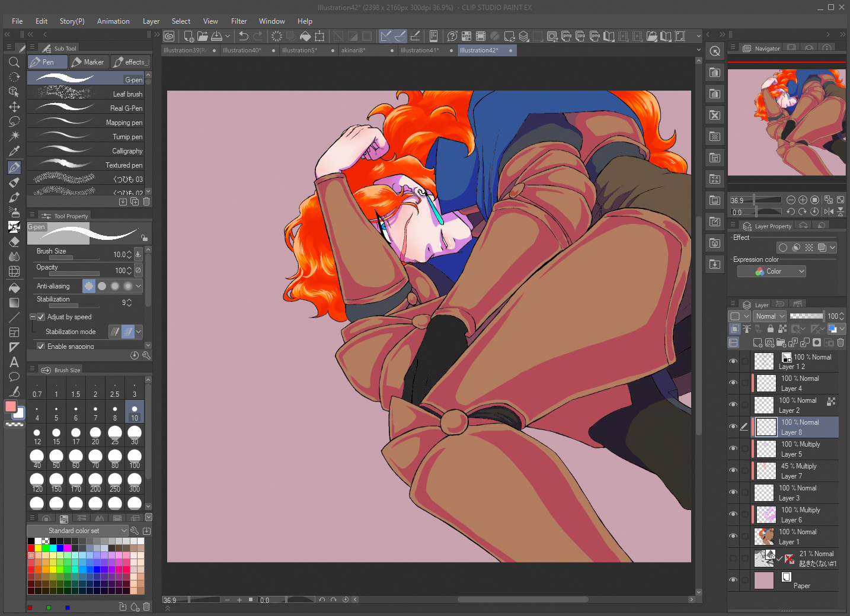Open the layer blending mode Normal dropdown

click(x=771, y=316)
